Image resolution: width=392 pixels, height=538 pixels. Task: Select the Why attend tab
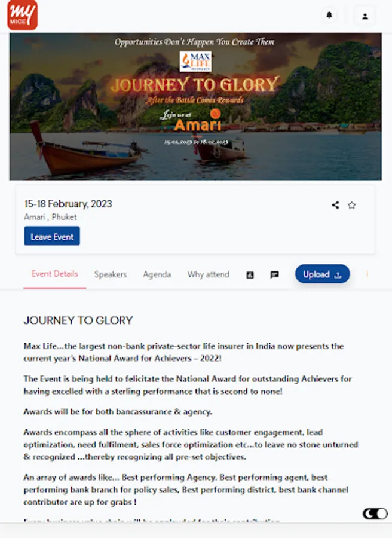coord(209,274)
